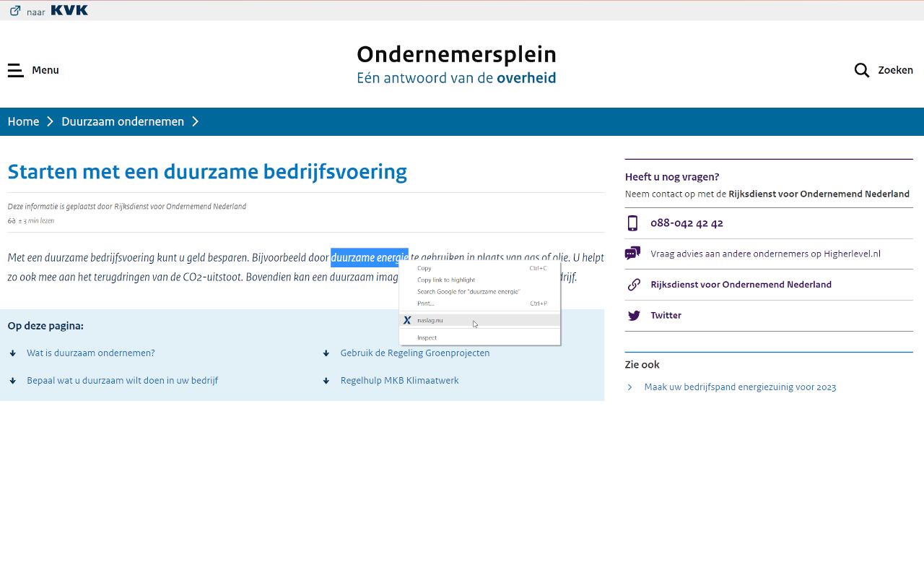Click the X icon of the naslag.nu entry

pos(407,320)
